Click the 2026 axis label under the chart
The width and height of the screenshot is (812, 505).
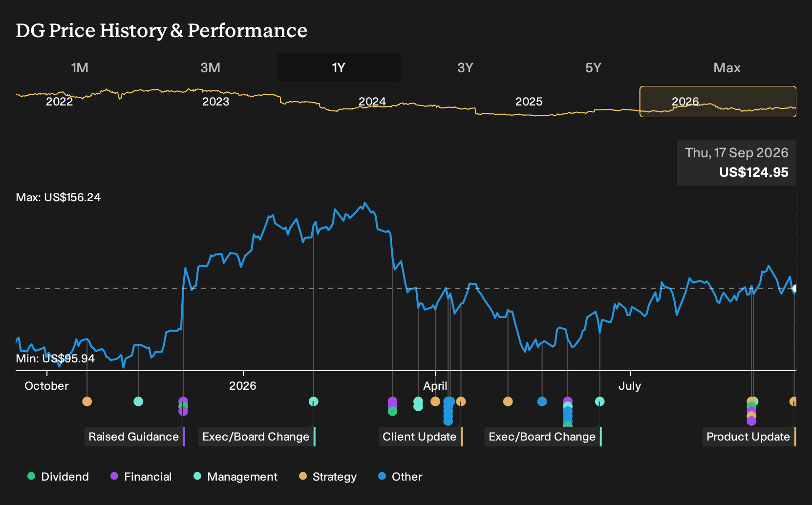click(x=243, y=386)
